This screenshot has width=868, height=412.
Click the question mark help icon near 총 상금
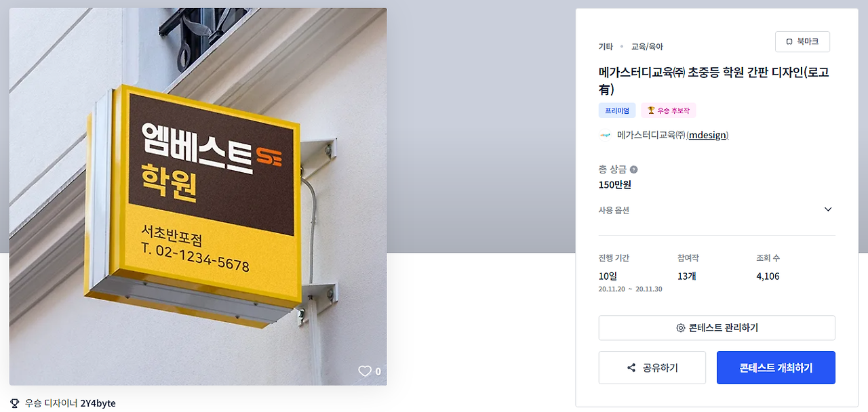pos(633,169)
